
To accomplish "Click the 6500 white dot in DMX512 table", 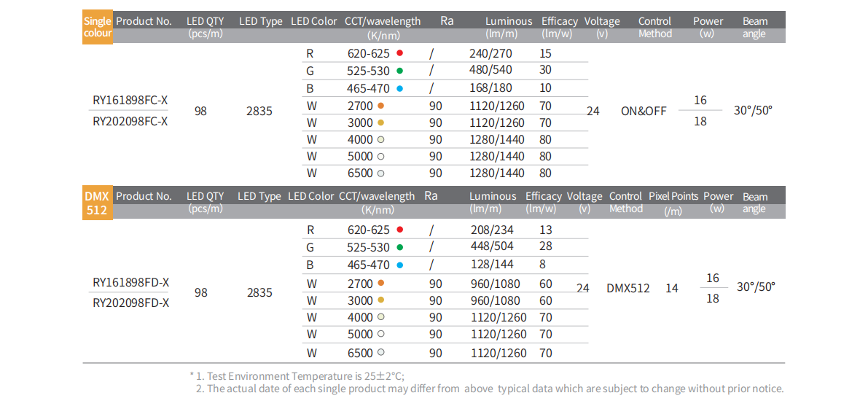I will click(x=380, y=353).
